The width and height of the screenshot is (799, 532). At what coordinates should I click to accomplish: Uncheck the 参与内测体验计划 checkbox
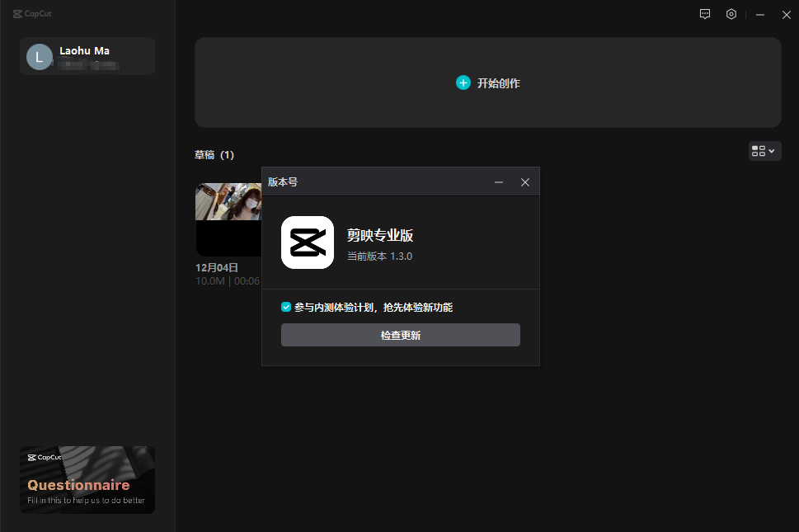click(x=288, y=305)
